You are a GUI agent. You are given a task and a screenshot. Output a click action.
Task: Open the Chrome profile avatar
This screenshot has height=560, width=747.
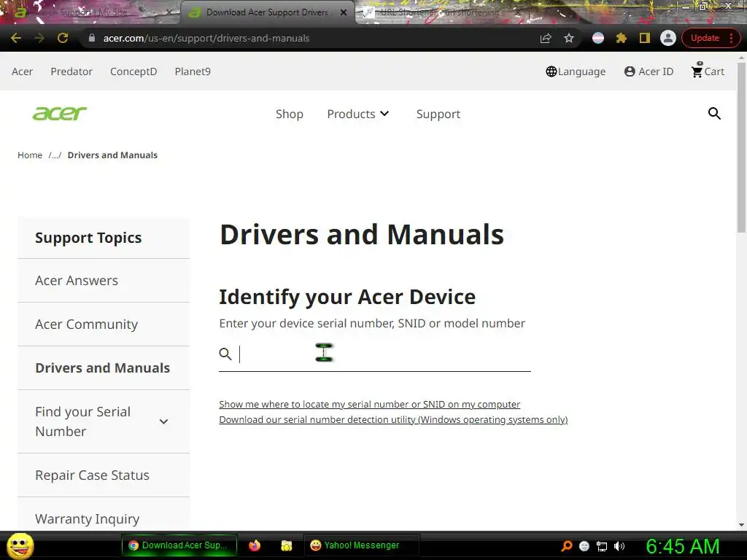pos(668,38)
